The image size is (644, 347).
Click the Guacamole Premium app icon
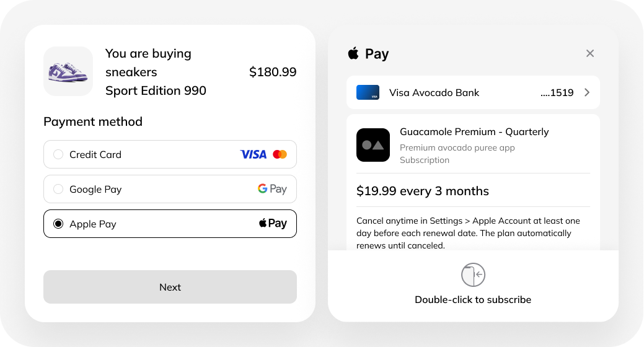(x=373, y=145)
